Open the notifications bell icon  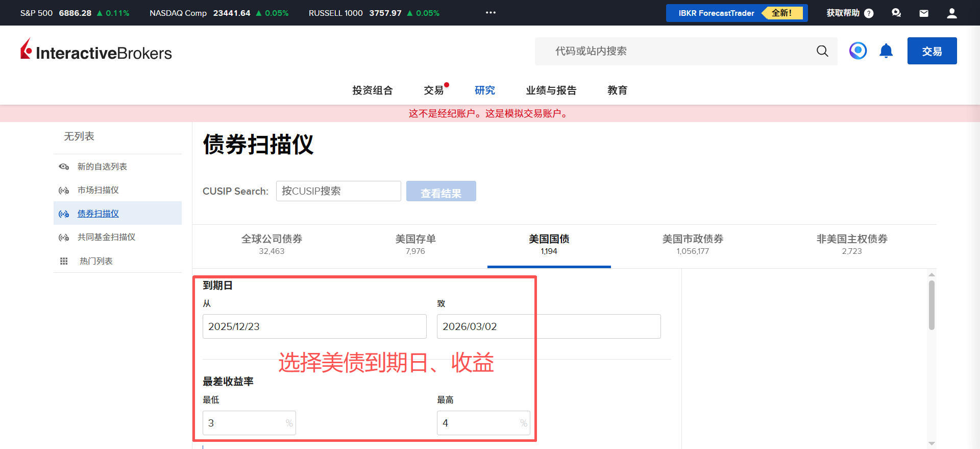[x=886, y=51]
